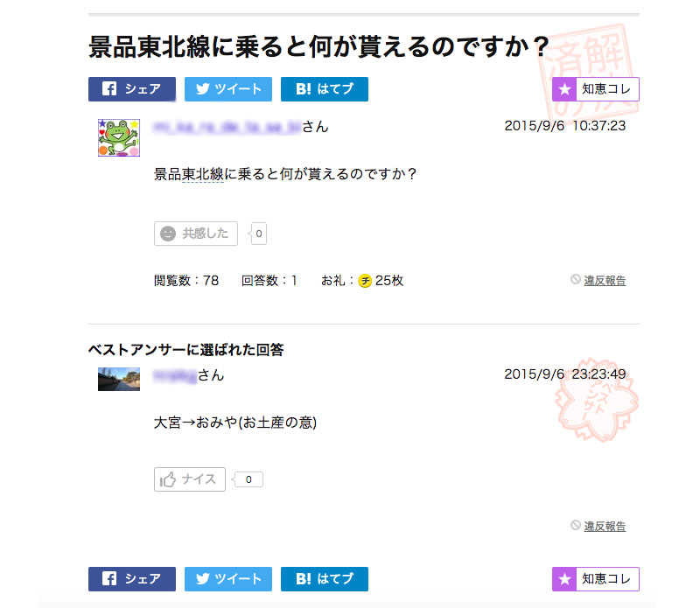Open the asker's blurred username link
This screenshot has height=608, width=700.
pyautogui.click(x=227, y=128)
